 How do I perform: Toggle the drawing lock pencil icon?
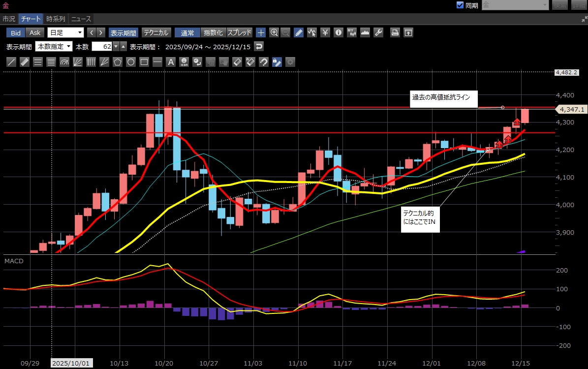click(x=277, y=62)
